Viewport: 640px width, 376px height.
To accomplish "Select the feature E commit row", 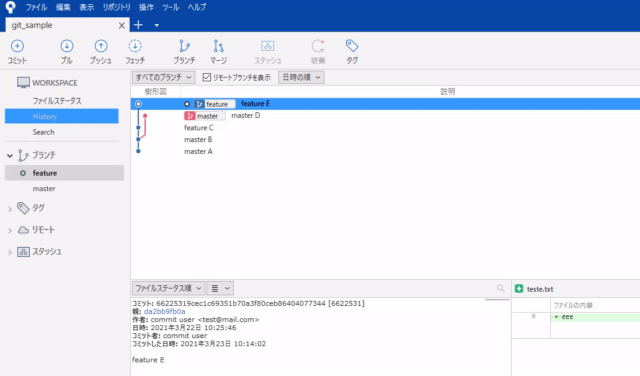I will 385,104.
